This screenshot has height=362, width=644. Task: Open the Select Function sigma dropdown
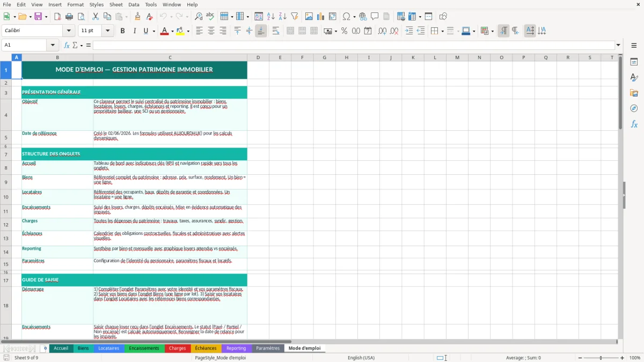coord(82,45)
